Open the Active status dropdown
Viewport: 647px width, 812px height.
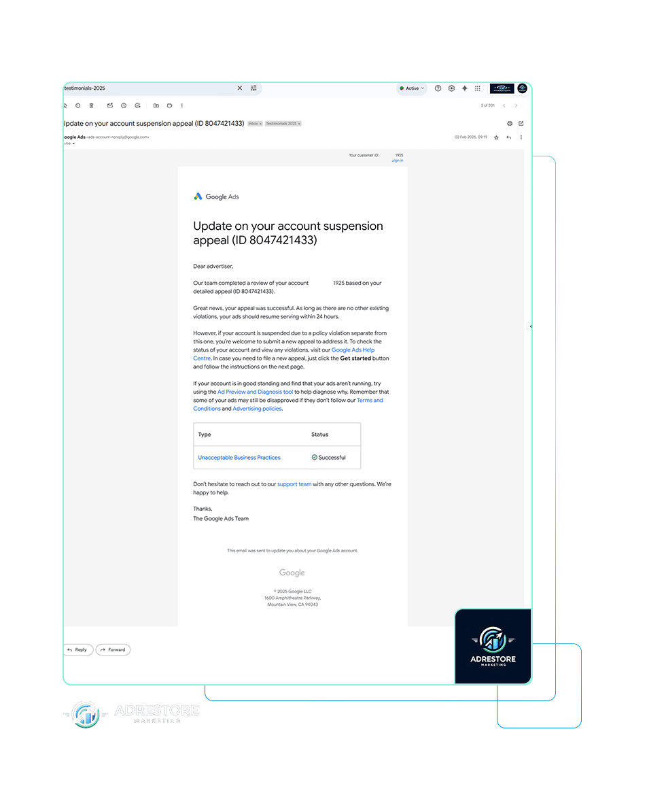point(412,88)
